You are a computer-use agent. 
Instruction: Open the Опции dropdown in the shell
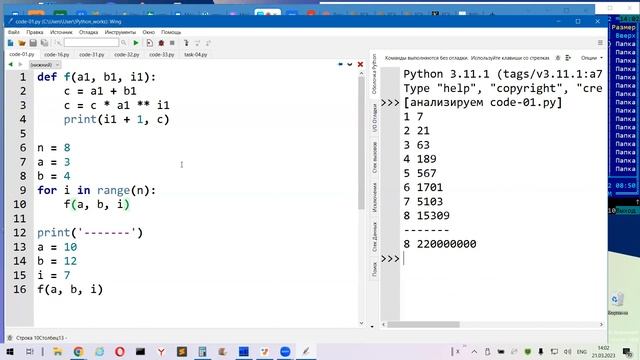click(592, 58)
